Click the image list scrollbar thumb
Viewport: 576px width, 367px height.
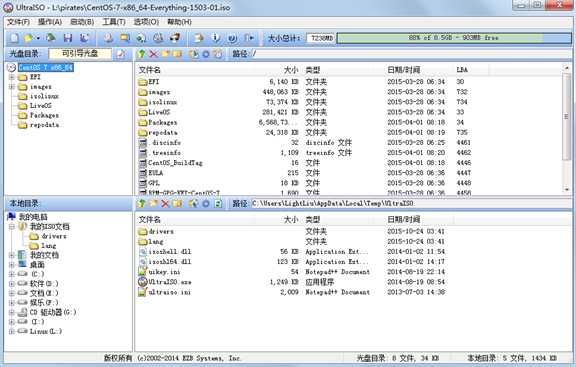(566, 116)
